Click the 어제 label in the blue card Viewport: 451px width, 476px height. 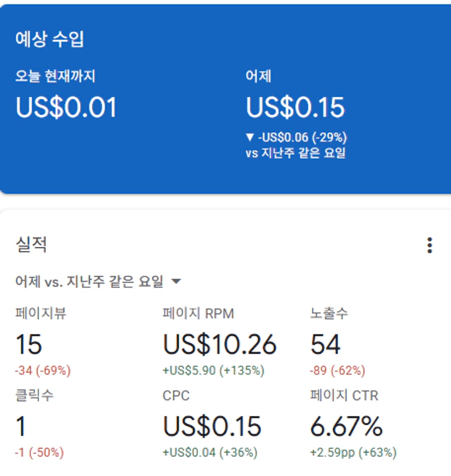point(258,76)
